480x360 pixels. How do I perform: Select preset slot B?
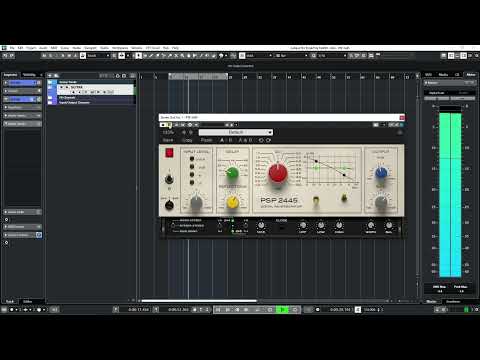coord(230,140)
